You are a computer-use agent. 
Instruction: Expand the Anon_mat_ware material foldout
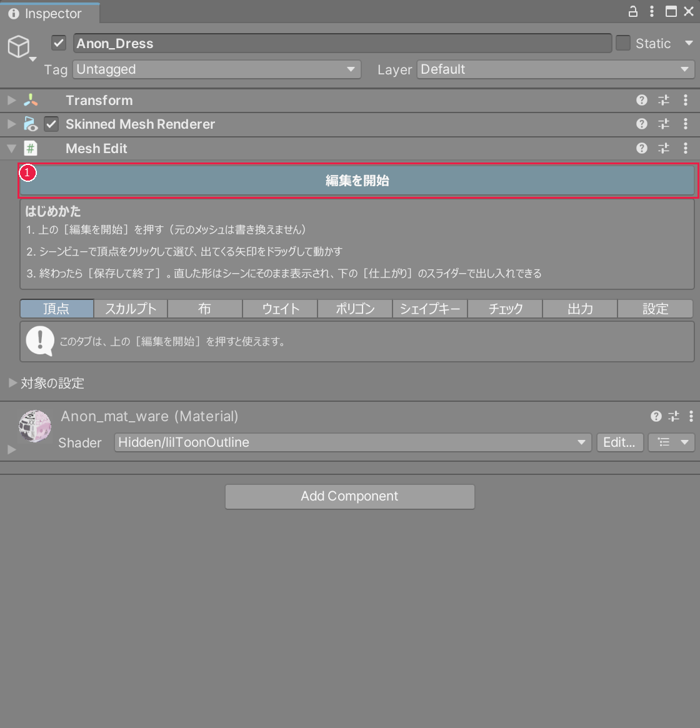(x=12, y=449)
